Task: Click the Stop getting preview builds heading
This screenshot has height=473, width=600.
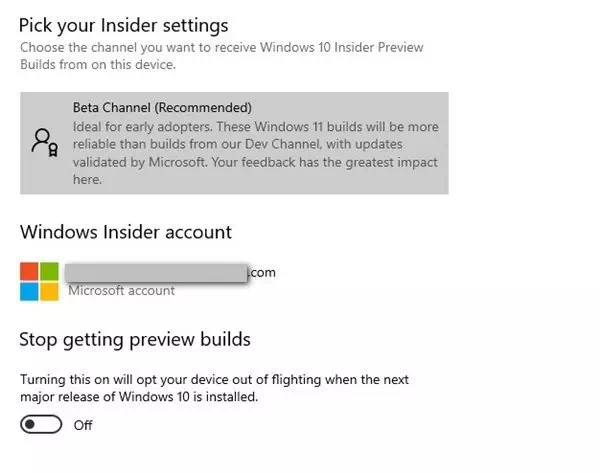Action: [x=135, y=339]
